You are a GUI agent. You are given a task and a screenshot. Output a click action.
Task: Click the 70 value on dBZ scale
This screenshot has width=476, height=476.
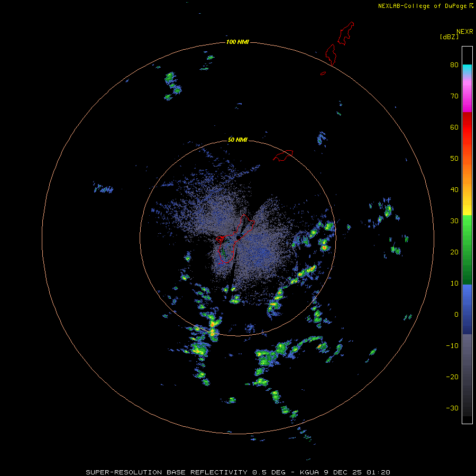454,96
